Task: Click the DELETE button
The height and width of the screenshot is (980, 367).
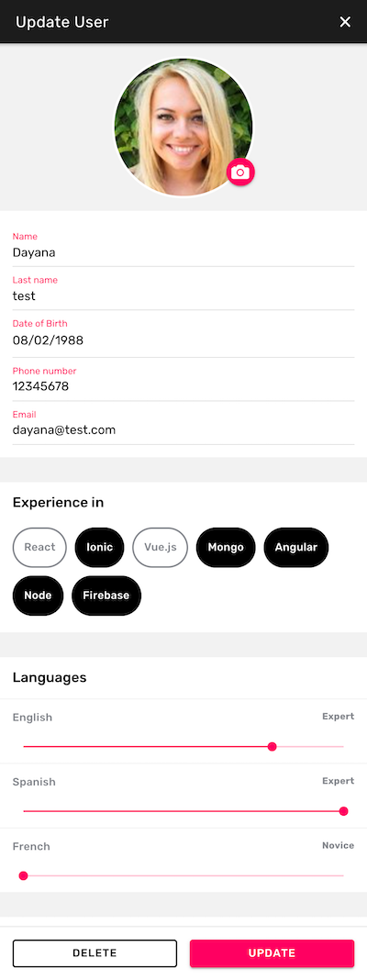Action: (x=95, y=953)
